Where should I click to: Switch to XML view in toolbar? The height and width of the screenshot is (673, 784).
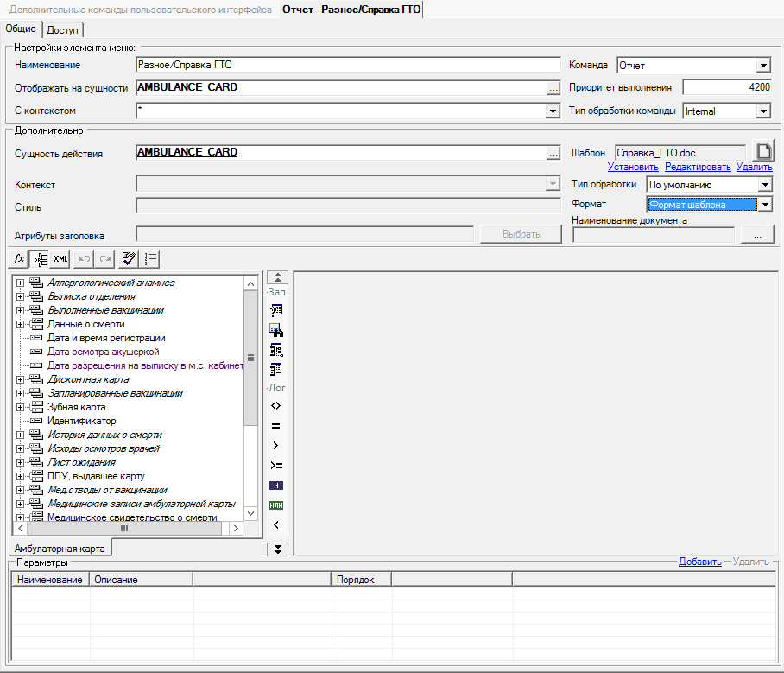pos(60,258)
